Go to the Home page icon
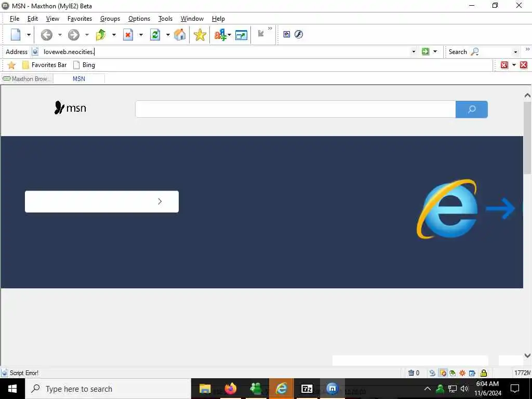The width and height of the screenshot is (532, 399). click(x=180, y=35)
